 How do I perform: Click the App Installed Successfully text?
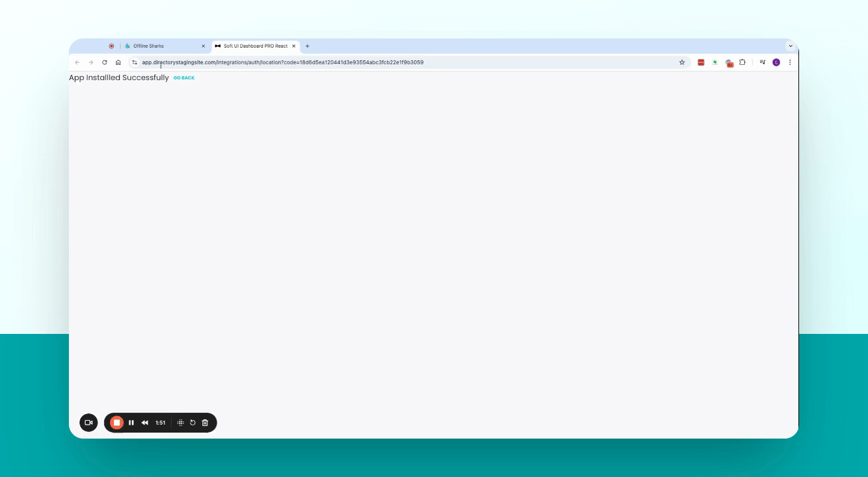point(119,78)
